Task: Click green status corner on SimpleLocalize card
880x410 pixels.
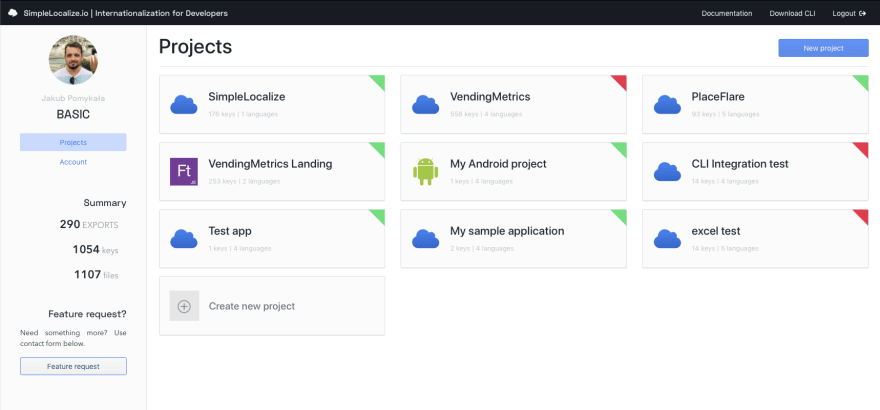Action: (379, 81)
